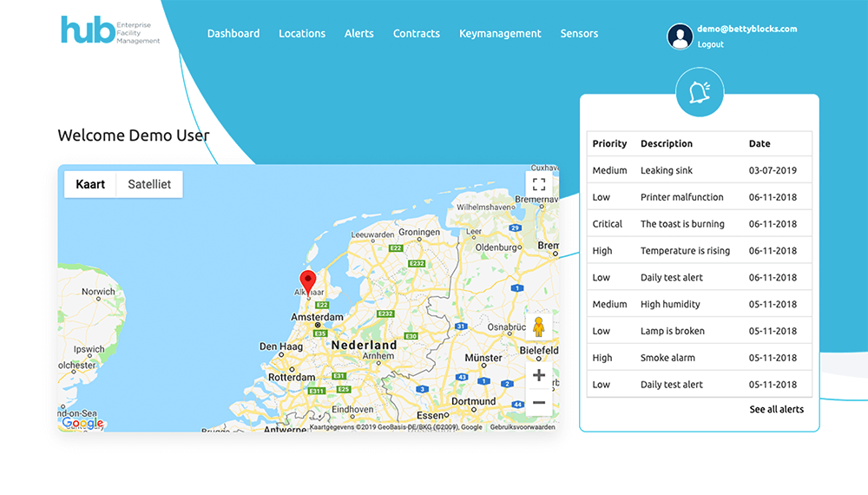This screenshot has height=495, width=868.
Task: Click Groningen label on the map
Action: (419, 233)
